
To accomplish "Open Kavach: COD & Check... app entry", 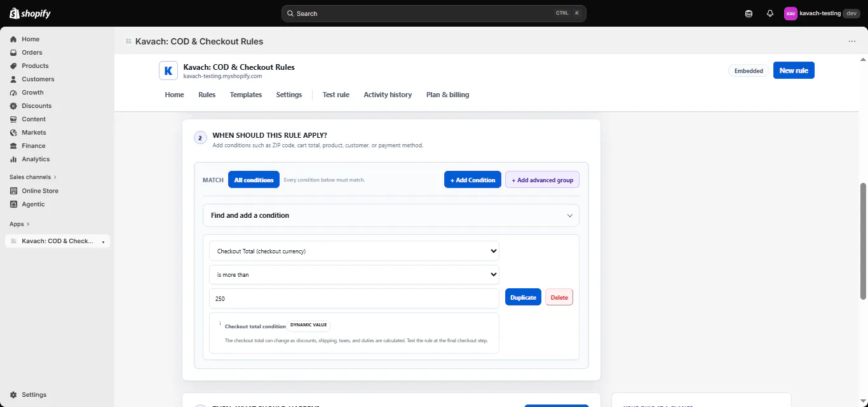I will [x=57, y=241].
